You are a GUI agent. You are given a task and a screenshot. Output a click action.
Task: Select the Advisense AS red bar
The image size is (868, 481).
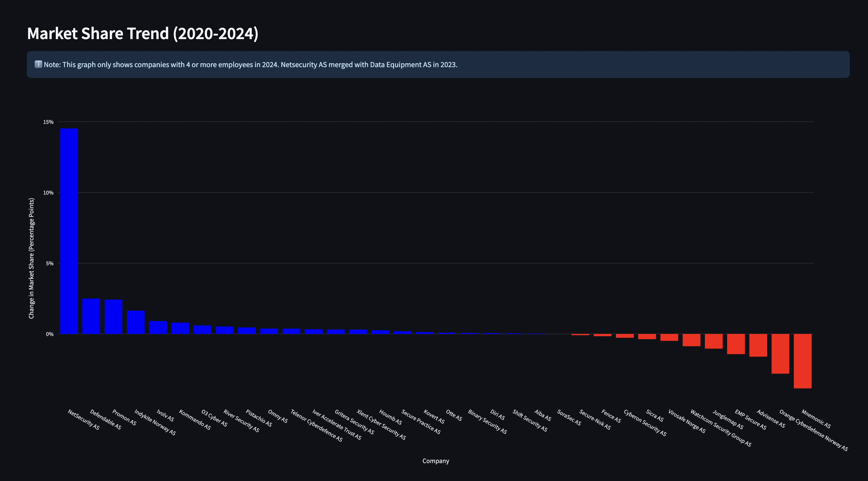pos(758,345)
